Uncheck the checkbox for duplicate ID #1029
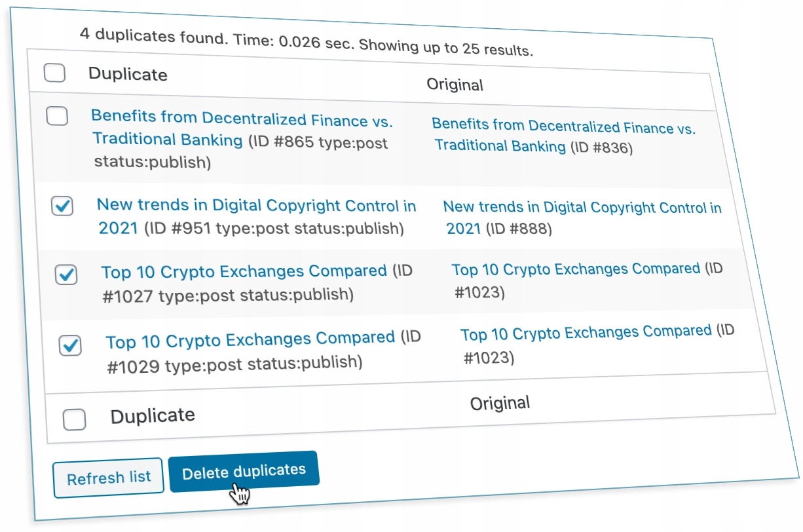The width and height of the screenshot is (803, 532). (70, 345)
